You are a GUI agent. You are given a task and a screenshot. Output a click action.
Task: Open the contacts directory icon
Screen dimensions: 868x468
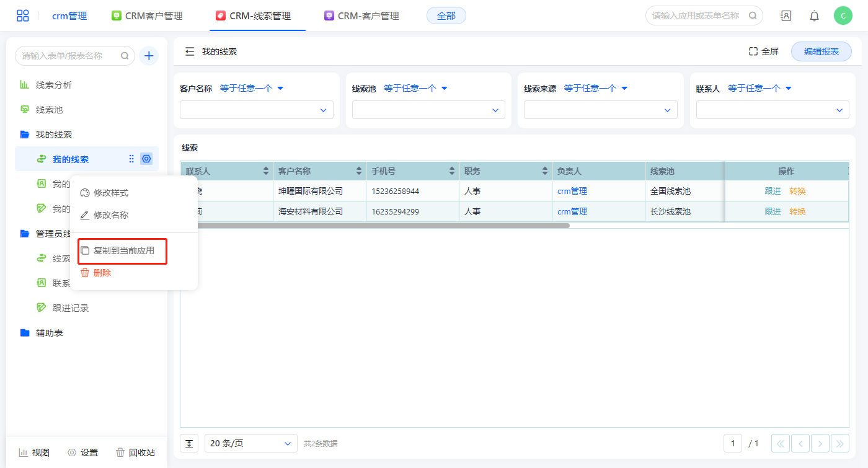pyautogui.click(x=786, y=16)
